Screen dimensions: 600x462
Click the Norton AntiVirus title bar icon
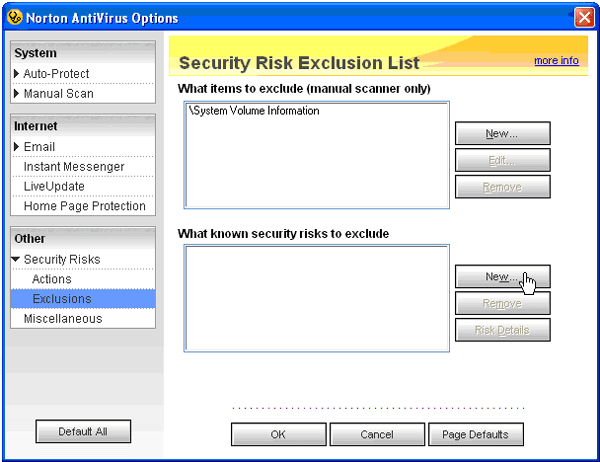[x=13, y=17]
